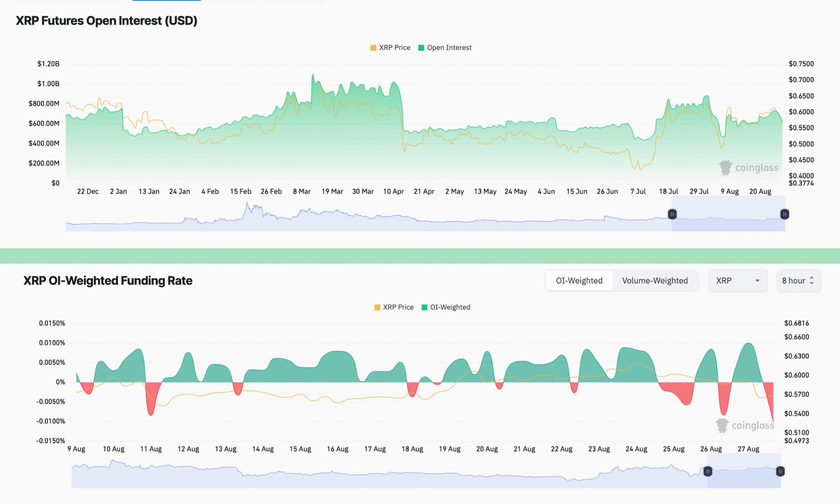Click right range handle of Funding Rate zoom slider

[780, 471]
